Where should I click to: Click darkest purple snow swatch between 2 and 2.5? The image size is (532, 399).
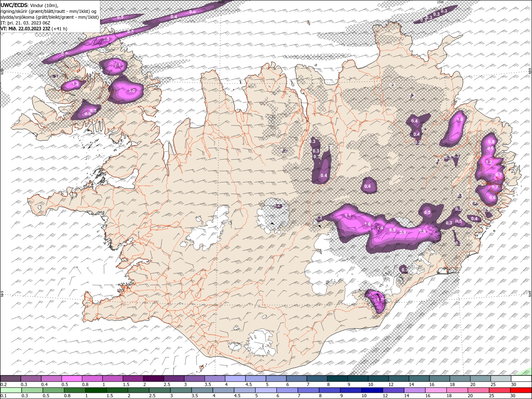(153, 379)
